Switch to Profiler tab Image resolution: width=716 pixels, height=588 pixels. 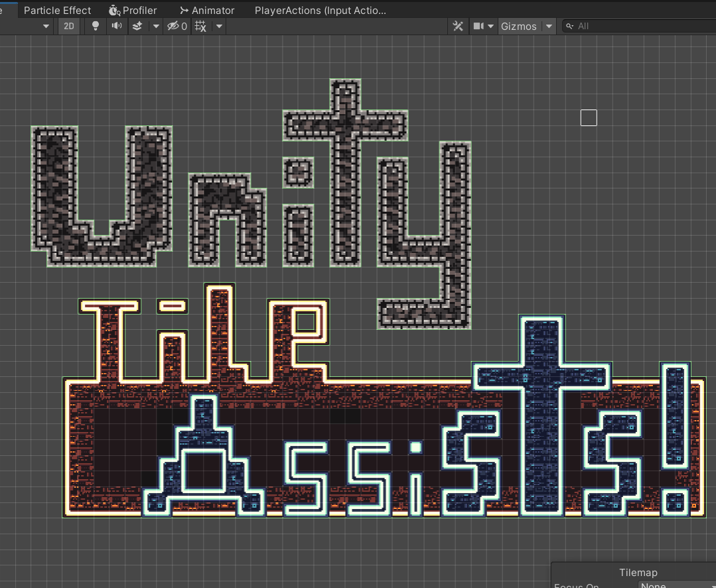(133, 10)
